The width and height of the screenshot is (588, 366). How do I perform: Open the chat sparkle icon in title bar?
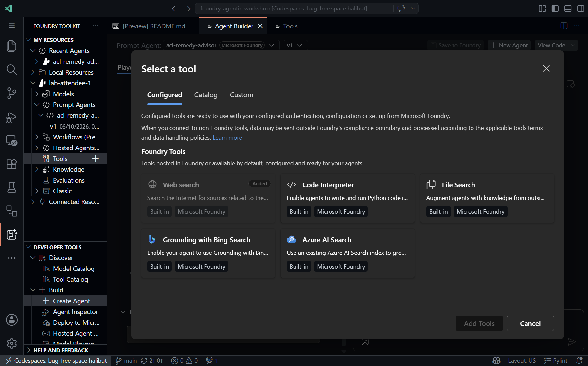401,9
